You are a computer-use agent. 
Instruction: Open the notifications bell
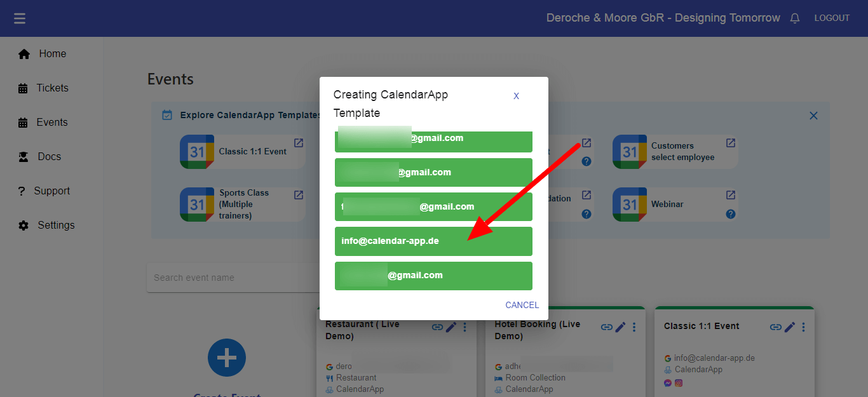pyautogui.click(x=795, y=18)
